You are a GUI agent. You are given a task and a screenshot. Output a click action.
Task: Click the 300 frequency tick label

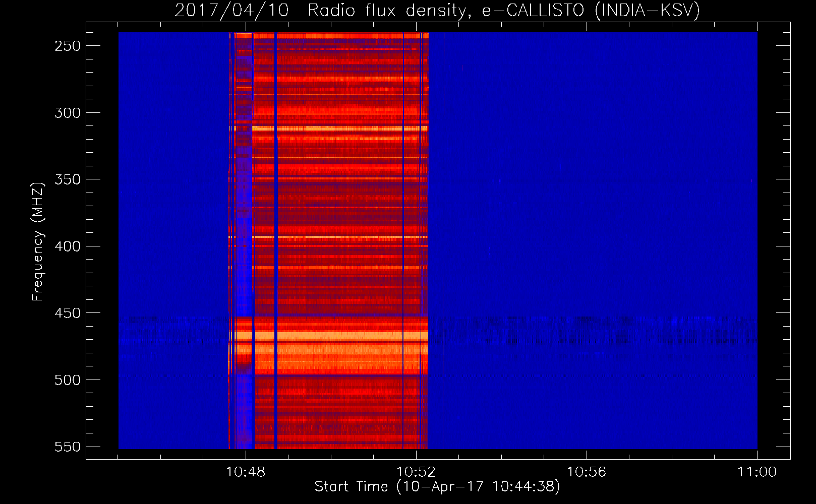click(68, 113)
